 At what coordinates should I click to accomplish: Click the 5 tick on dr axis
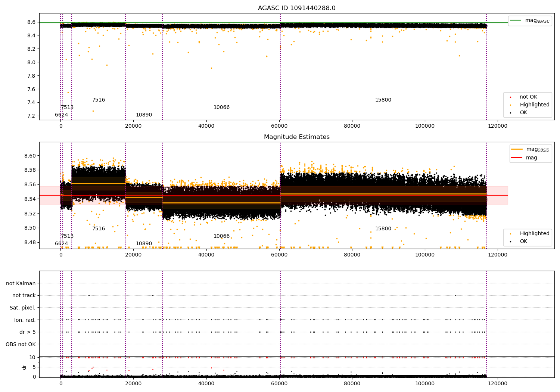(x=34, y=367)
